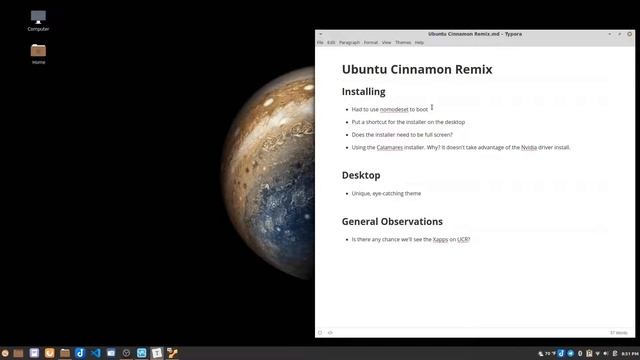The image size is (640, 360).
Task: Open the file manager in taskbar
Action: (x=65, y=353)
